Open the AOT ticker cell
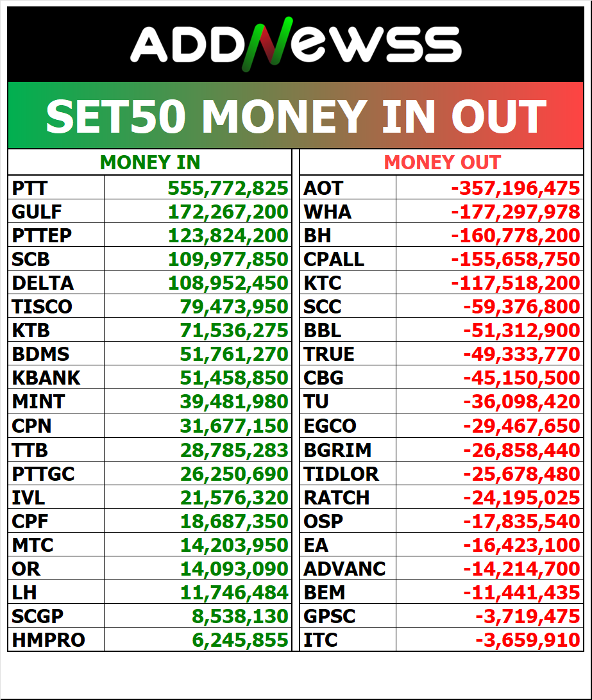The height and width of the screenshot is (700, 592). (x=323, y=188)
